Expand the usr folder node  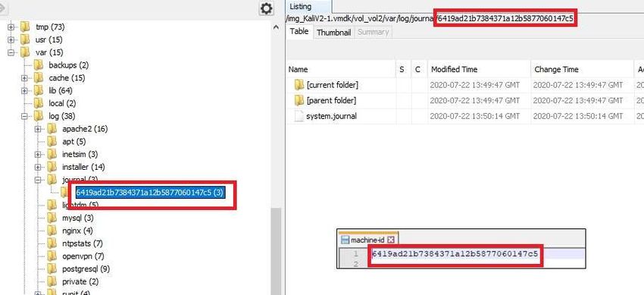pos(11,40)
